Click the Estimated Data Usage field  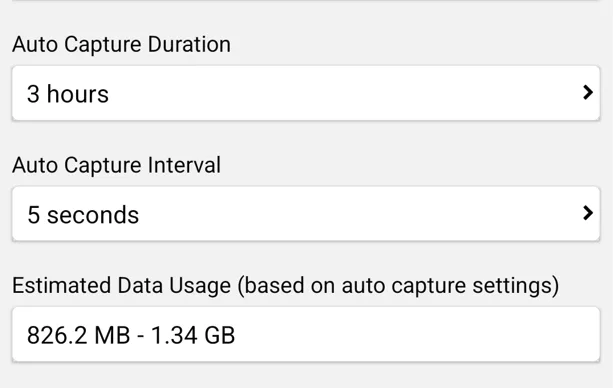pos(306,334)
